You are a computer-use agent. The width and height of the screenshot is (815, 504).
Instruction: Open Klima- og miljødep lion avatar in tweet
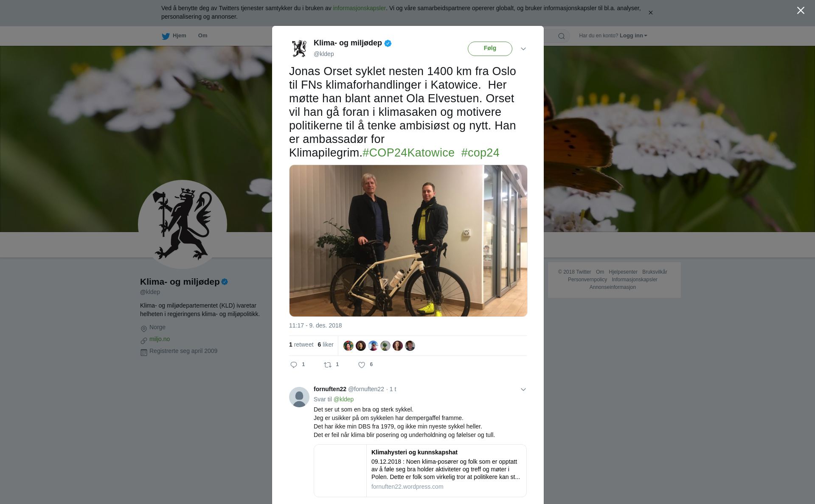coord(299,48)
